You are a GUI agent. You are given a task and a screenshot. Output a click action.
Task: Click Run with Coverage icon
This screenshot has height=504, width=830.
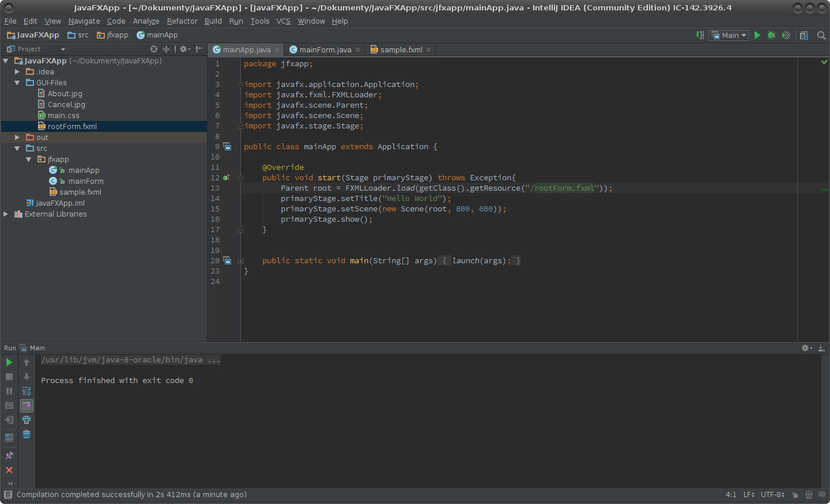(786, 35)
